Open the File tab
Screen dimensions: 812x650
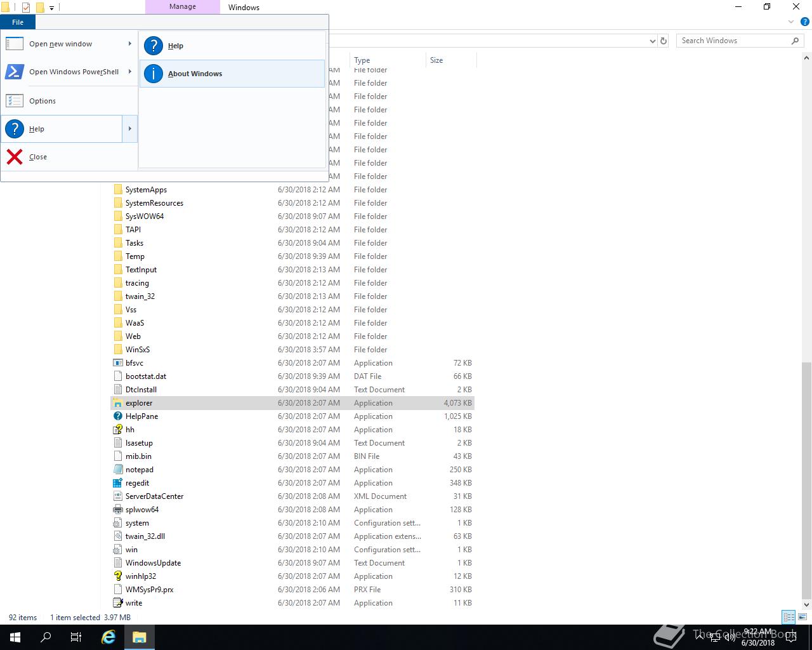[x=18, y=22]
